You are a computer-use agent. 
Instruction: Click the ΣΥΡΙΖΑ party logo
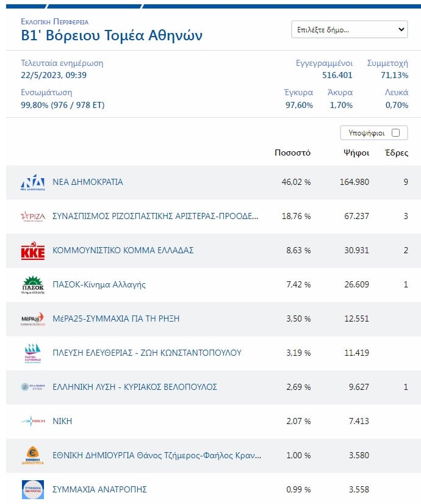click(32, 216)
